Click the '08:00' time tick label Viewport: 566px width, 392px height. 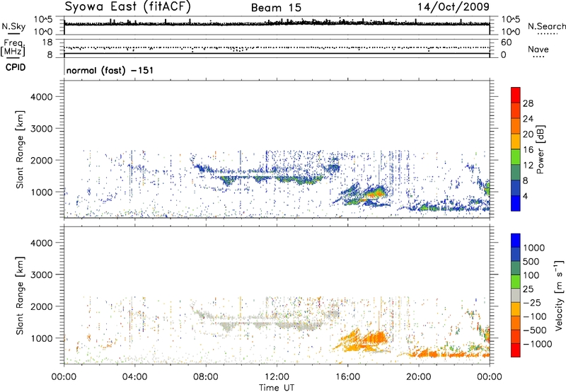click(206, 377)
